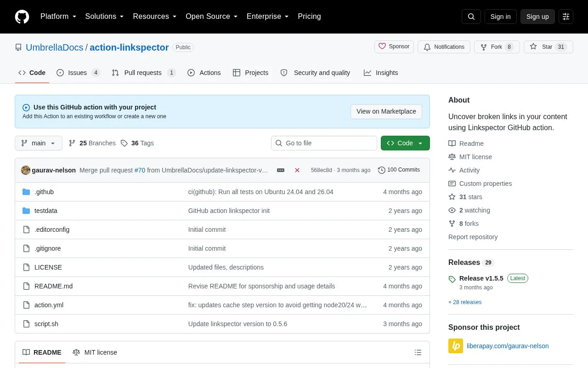Screen dimensions: 588x368
Task: Open the green Code dropdown button
Action: [405, 143]
